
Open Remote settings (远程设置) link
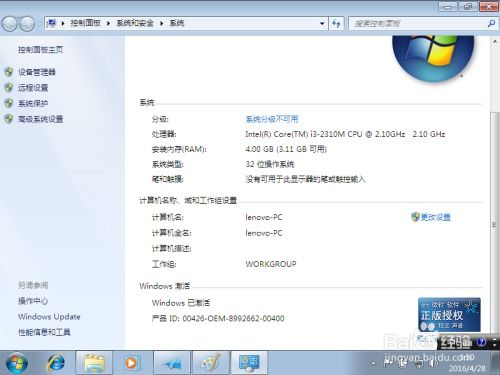pos(33,88)
